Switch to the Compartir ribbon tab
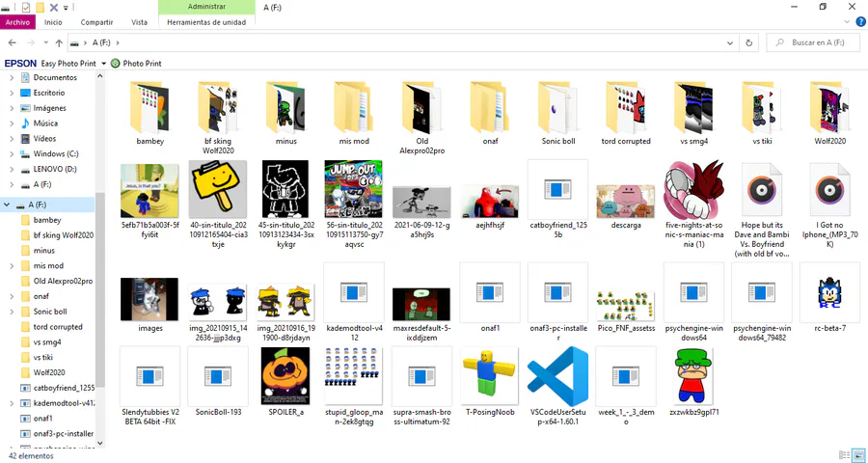The image size is (868, 463). [96, 22]
